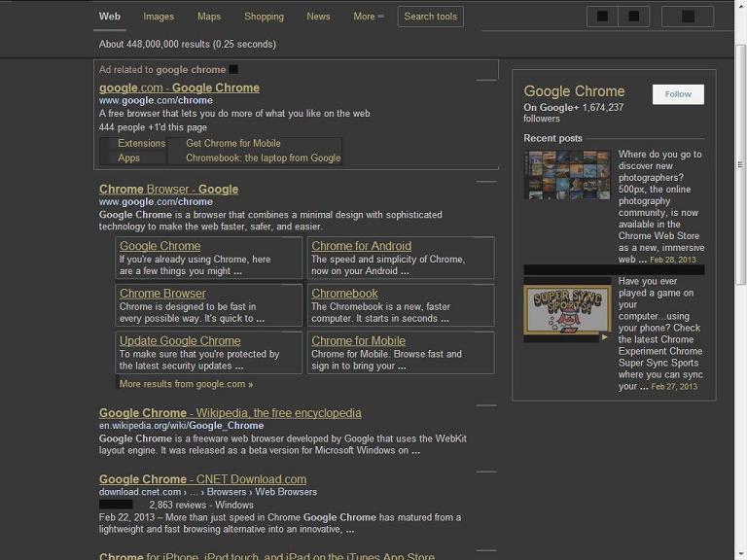
Task: Click the ad info icon beside "Ad related to google chrome"
Action: [x=233, y=70]
